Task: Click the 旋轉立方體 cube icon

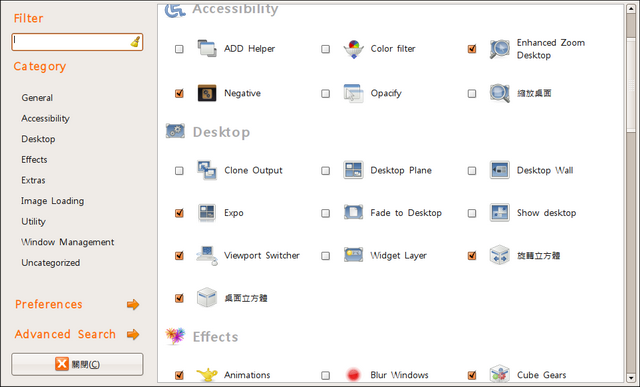Action: click(x=500, y=255)
